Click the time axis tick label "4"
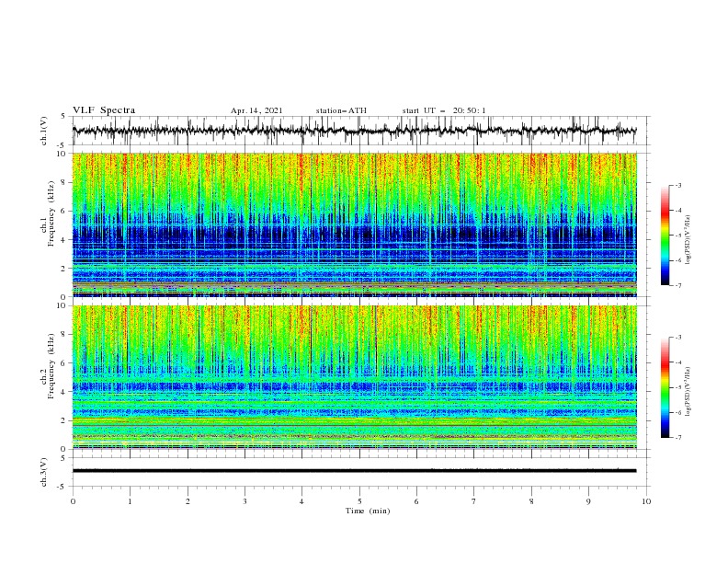728x563 pixels. pos(301,501)
